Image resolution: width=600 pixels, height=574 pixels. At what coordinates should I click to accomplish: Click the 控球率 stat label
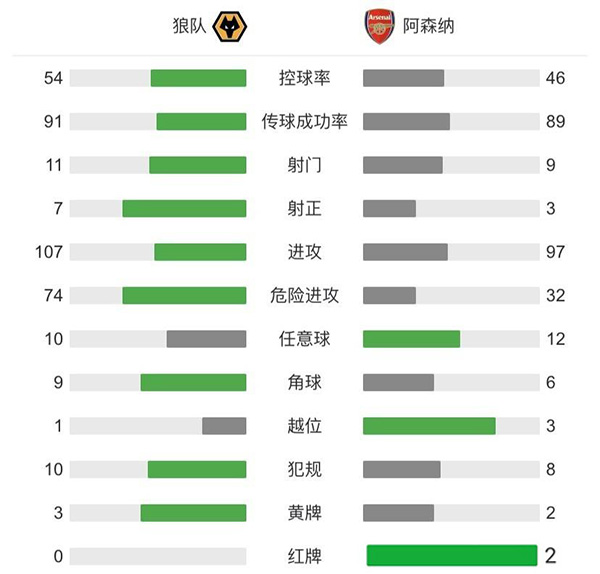pos(305,78)
